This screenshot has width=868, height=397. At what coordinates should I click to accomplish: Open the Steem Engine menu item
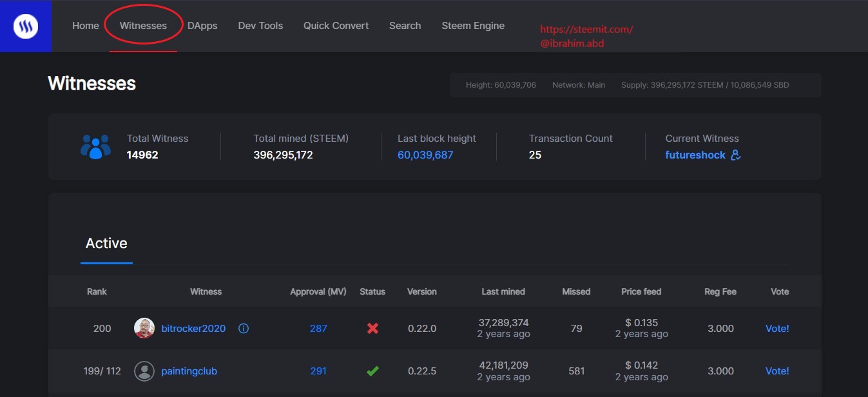coord(473,26)
